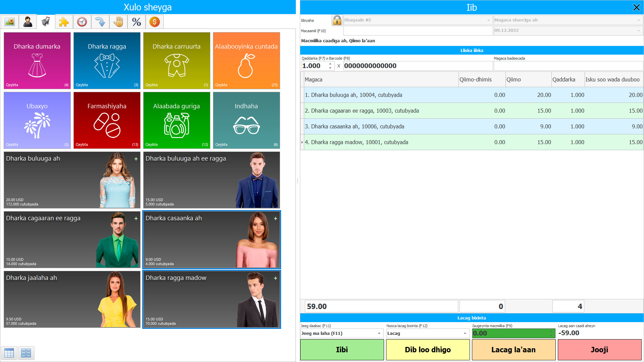Open the percent discount icon tab
The width and height of the screenshot is (644, 362).
[x=136, y=22]
